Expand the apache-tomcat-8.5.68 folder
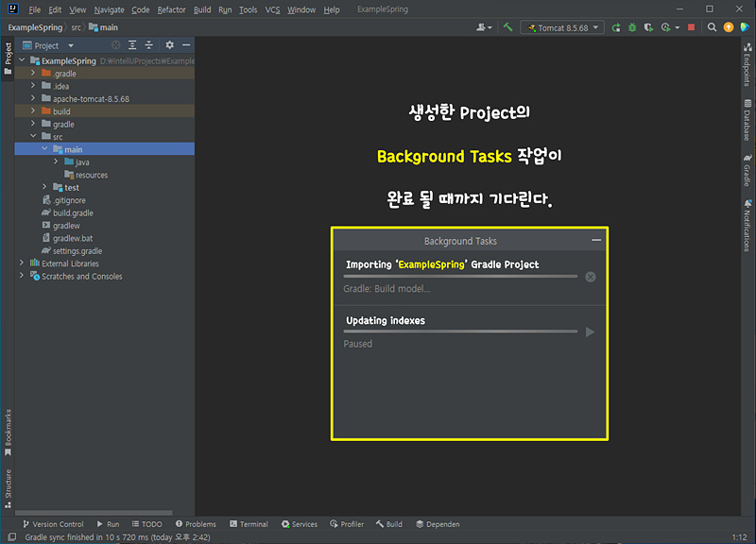756x544 pixels. [x=33, y=98]
